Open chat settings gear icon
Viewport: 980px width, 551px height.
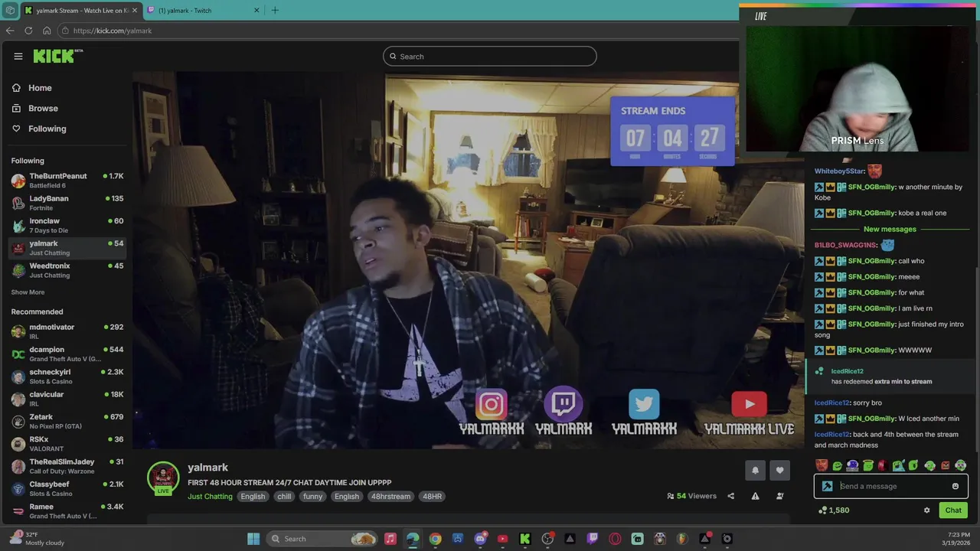pos(926,510)
